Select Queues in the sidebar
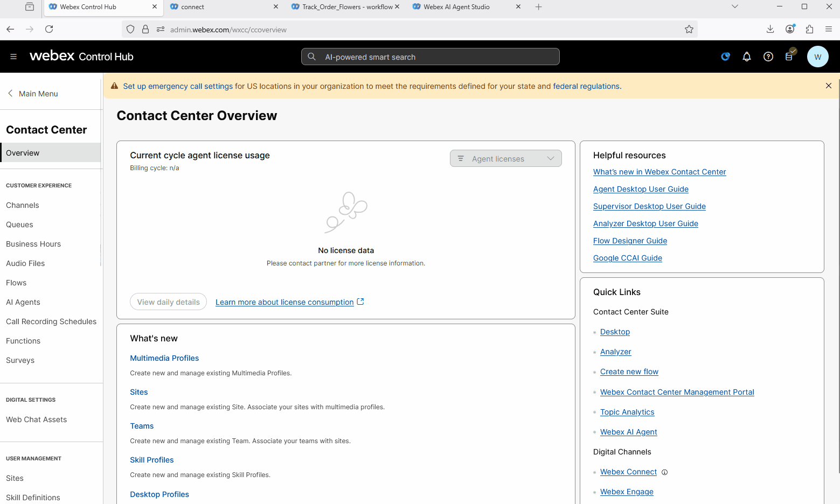The image size is (840, 504). coord(19,225)
